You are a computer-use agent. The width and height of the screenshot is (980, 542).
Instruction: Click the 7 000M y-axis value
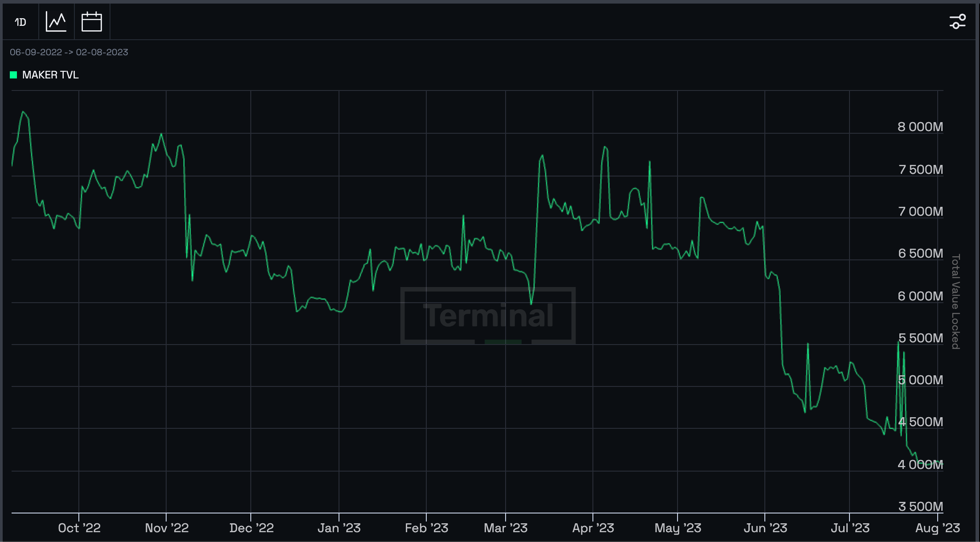click(x=920, y=211)
